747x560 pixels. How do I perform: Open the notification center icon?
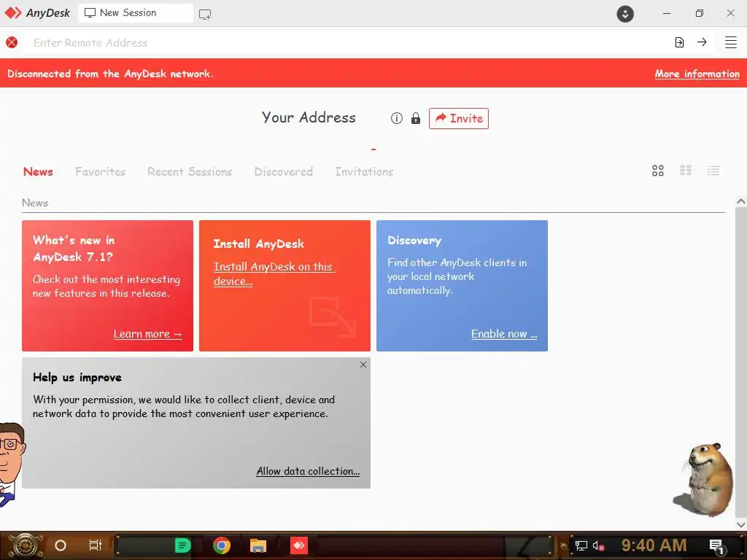point(716,545)
